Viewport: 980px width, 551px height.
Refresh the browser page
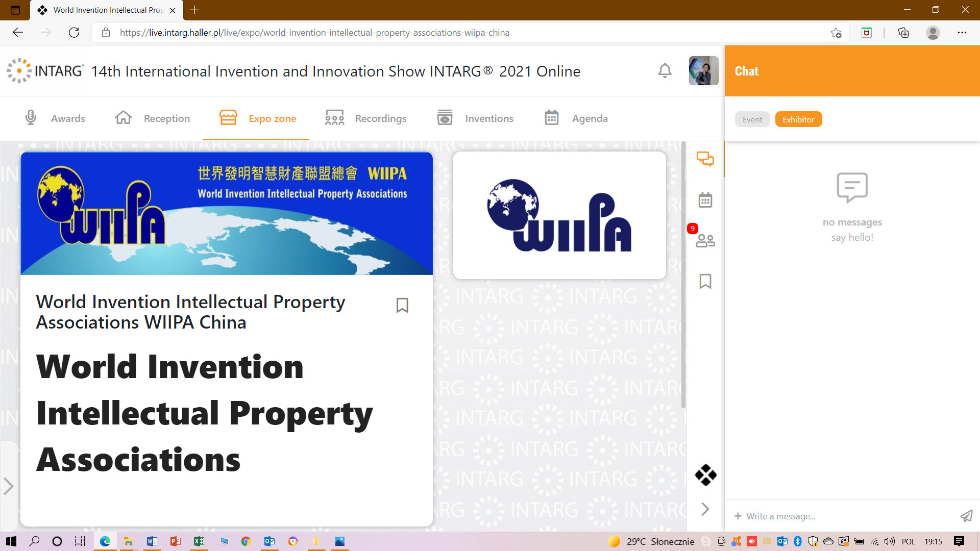(x=74, y=33)
